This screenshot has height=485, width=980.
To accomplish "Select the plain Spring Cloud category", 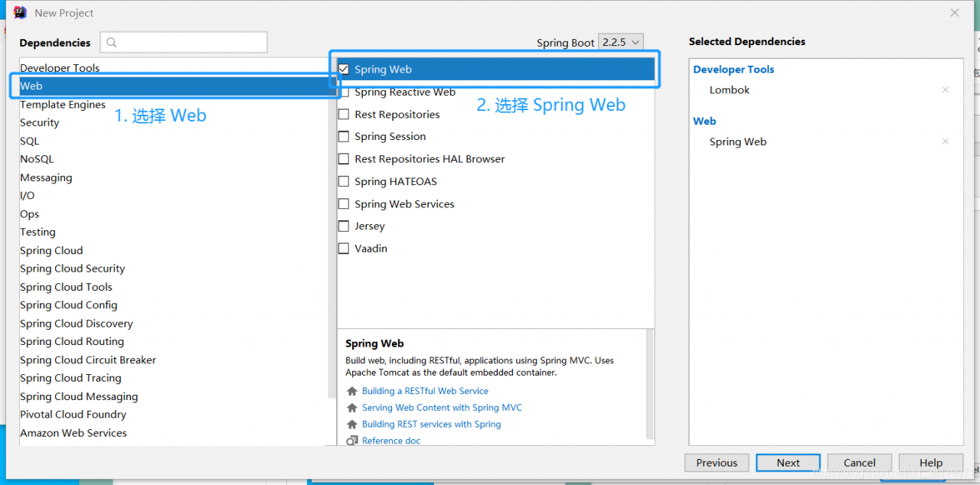I will [x=51, y=250].
